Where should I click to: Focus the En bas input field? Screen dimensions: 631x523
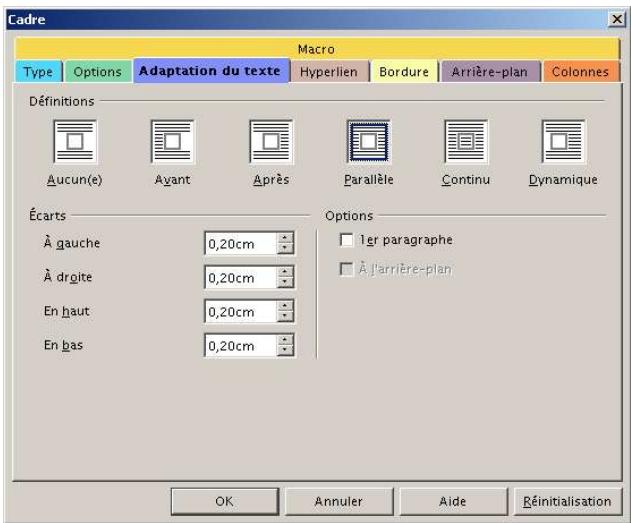pyautogui.click(x=241, y=346)
